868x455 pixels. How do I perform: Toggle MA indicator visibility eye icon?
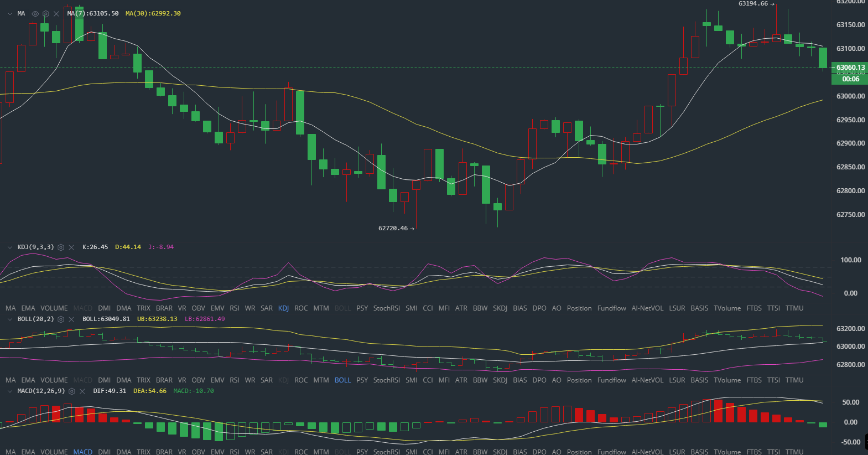click(35, 14)
